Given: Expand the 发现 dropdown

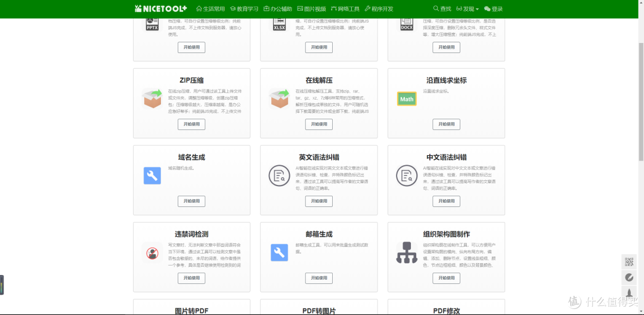Looking at the screenshot, I should (467, 8).
